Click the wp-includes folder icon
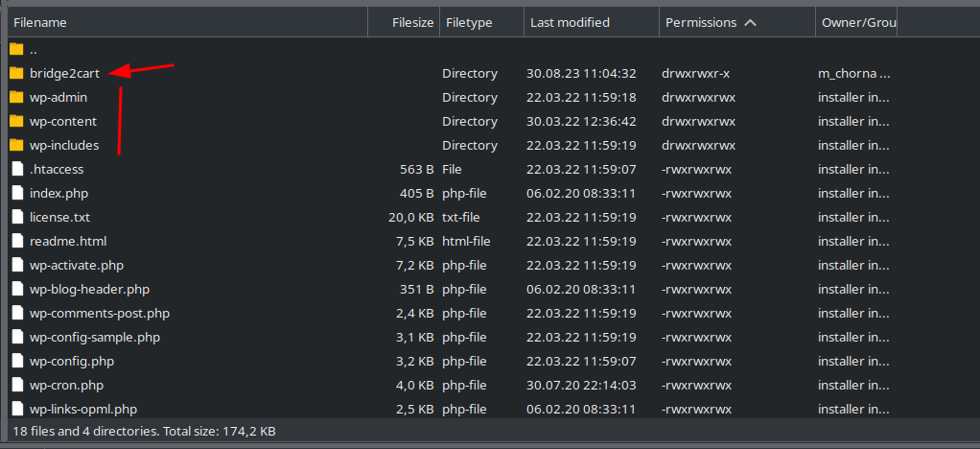Viewport: 980px width, 449px height. 17,145
